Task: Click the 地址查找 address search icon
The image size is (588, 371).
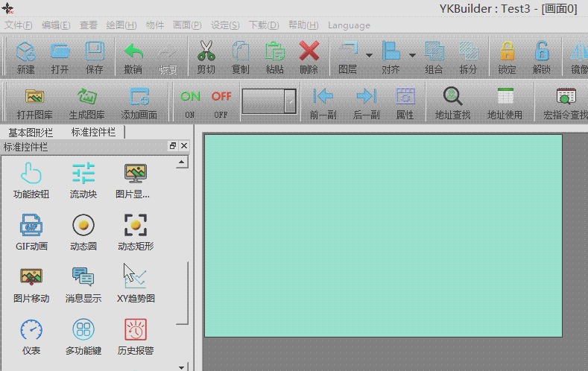Action: coord(452,97)
